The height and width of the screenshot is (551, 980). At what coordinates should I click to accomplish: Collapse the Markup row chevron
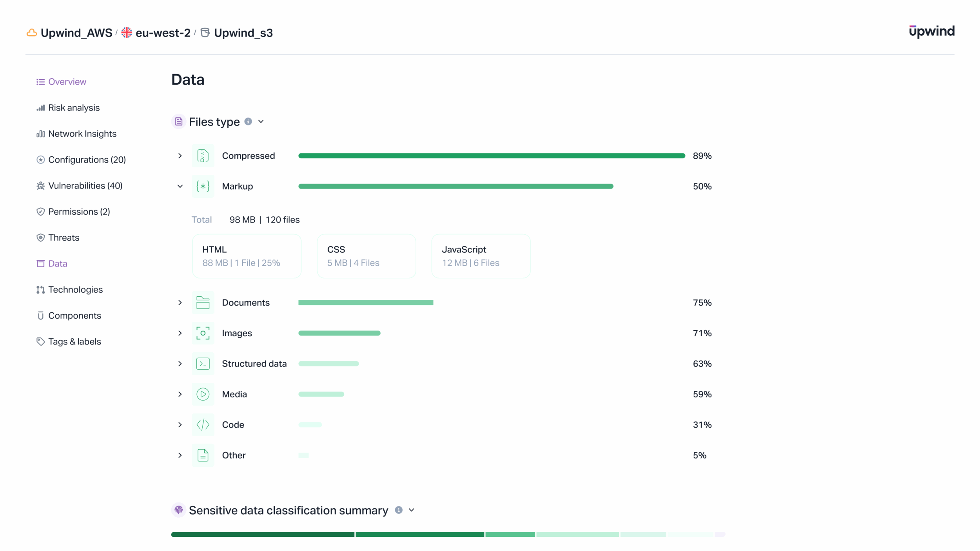tap(180, 186)
